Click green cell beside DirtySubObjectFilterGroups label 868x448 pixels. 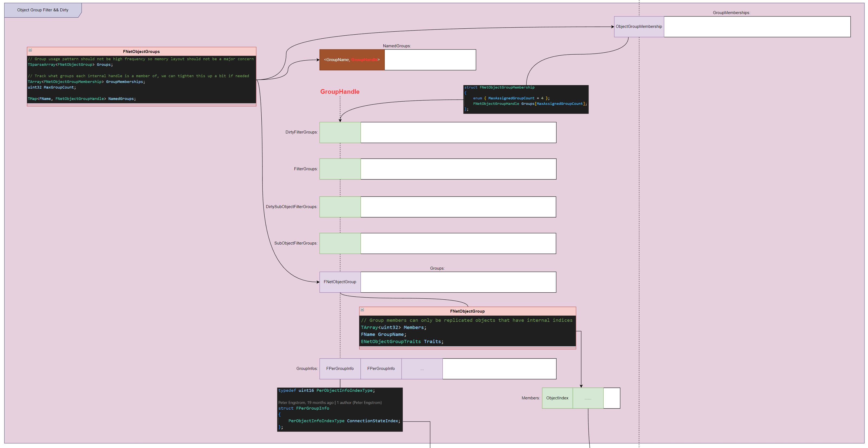pos(340,207)
